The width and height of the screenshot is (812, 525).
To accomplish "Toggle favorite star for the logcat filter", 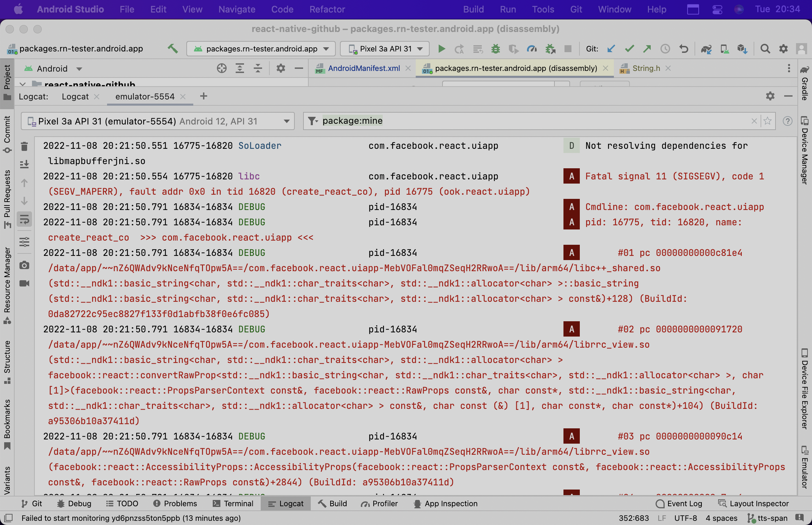I will tap(768, 121).
